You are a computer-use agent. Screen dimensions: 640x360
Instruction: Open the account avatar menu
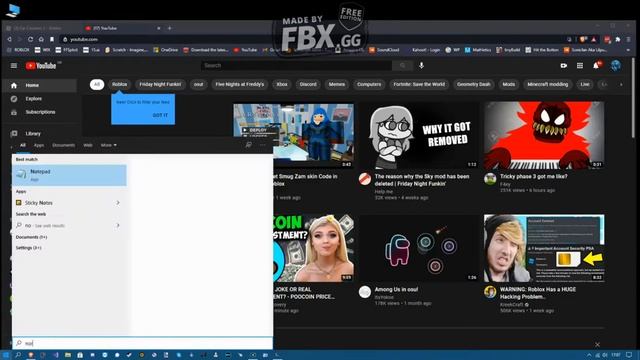[616, 65]
